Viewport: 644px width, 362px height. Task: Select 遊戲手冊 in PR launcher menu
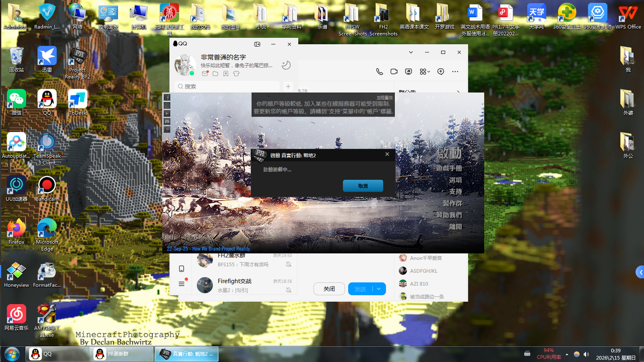[449, 168]
